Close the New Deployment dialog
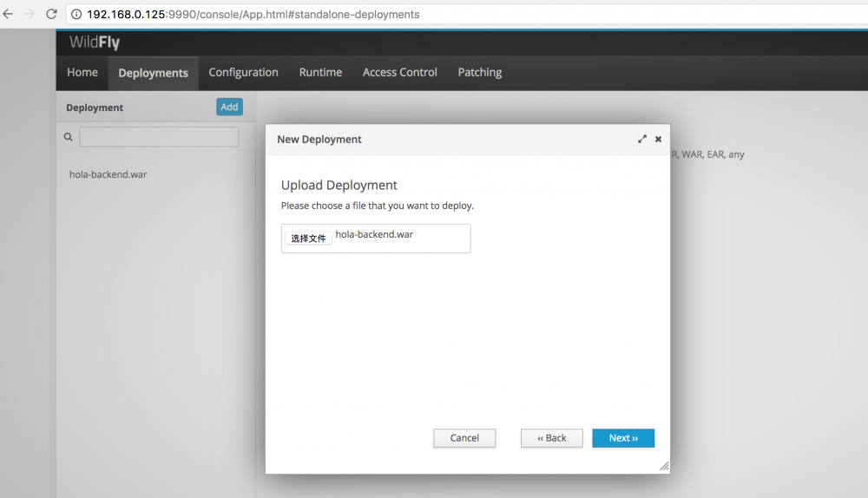The image size is (868, 498). click(x=658, y=139)
